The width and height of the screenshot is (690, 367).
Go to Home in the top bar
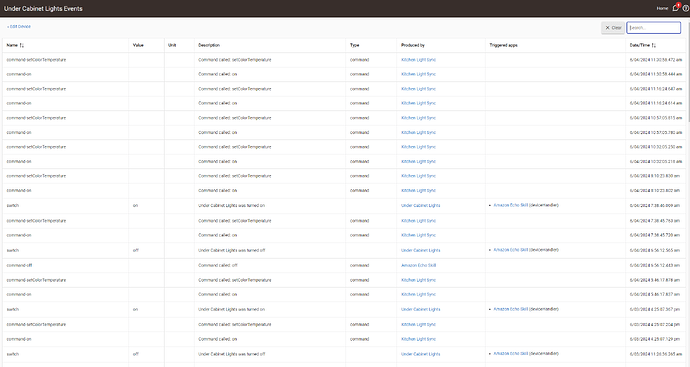(x=662, y=8)
